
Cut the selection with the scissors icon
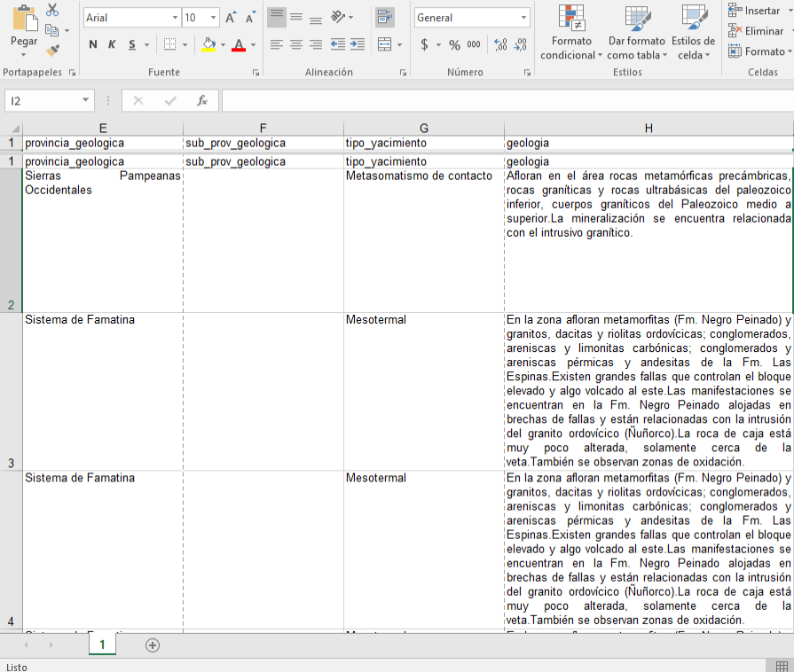pos(52,10)
